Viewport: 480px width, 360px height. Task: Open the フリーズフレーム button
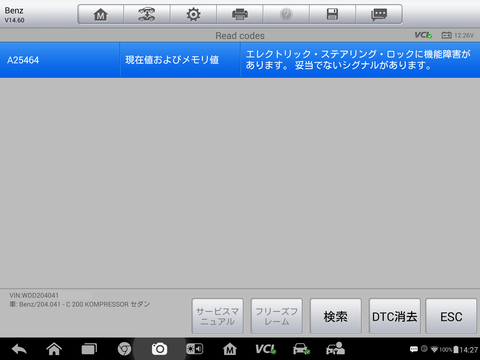(277, 316)
